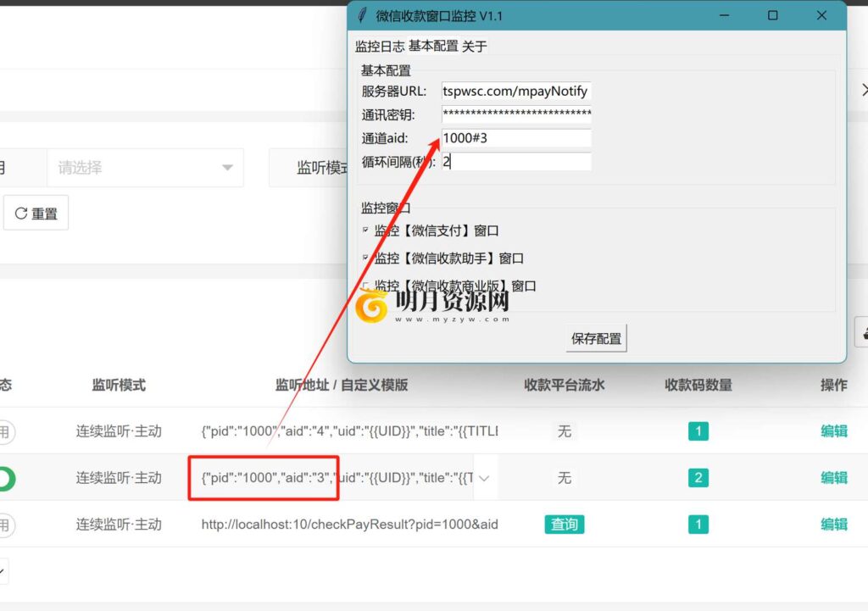
Task: Click the refresh icon inside 重置 button
Action: click(x=21, y=213)
